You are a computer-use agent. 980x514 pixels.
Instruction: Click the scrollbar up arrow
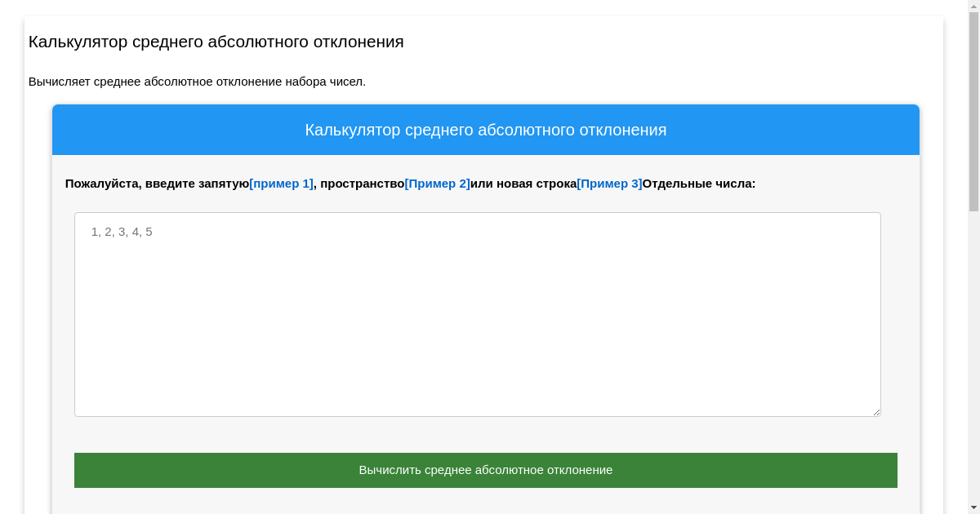click(x=973, y=6)
